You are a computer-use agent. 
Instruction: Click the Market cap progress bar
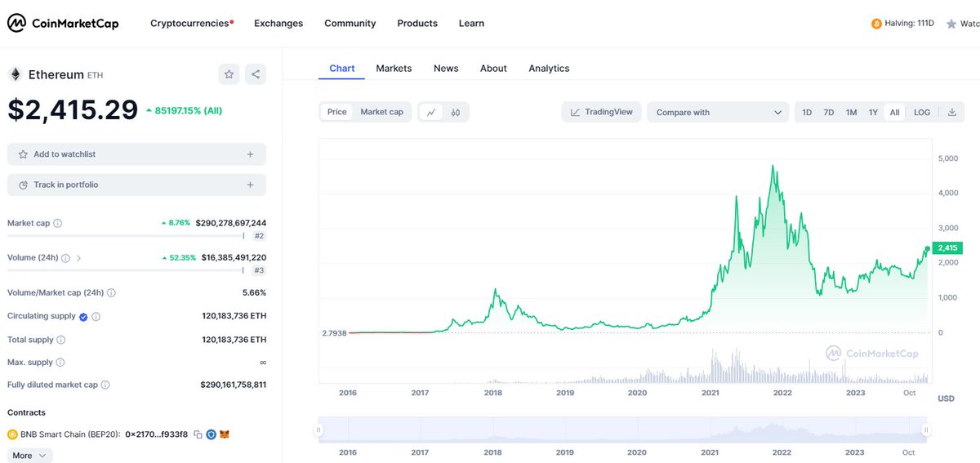coord(126,236)
